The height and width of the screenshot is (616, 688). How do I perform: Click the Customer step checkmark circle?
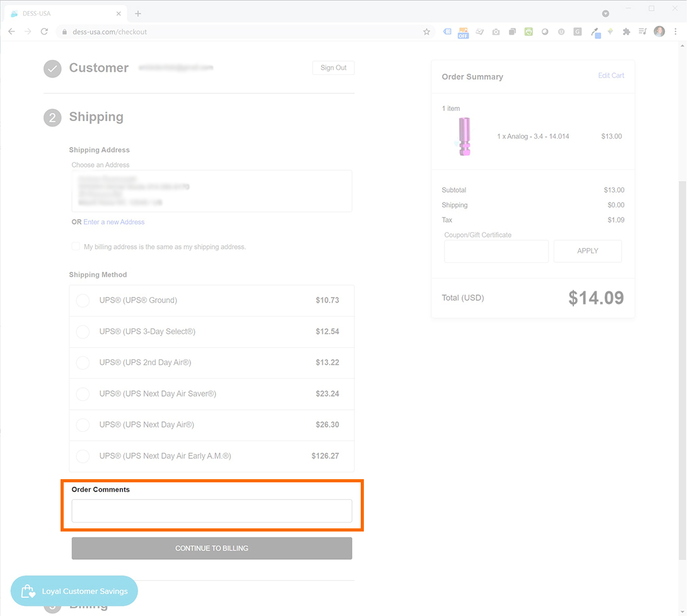[52, 69]
